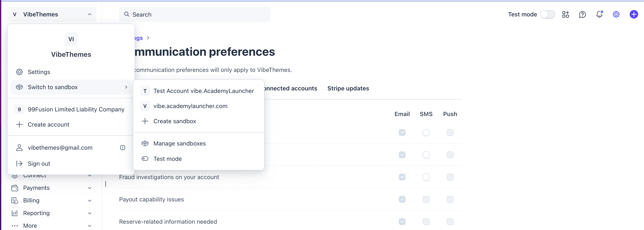Uncheck Email for Payout capability issues
The image size is (644, 230).
pyautogui.click(x=402, y=199)
